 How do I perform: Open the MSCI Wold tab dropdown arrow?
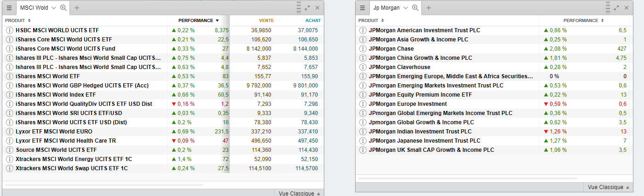[x=54, y=8]
